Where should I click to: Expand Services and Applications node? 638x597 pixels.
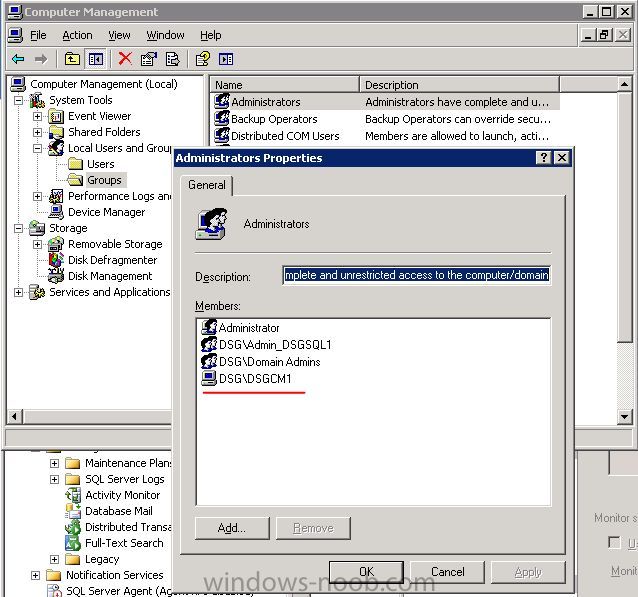click(x=18, y=292)
